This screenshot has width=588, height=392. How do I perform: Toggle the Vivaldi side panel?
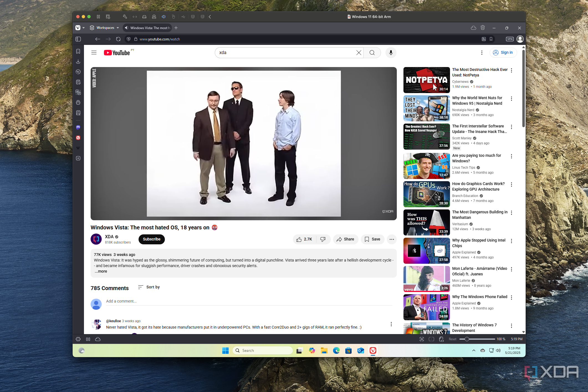pos(78,39)
